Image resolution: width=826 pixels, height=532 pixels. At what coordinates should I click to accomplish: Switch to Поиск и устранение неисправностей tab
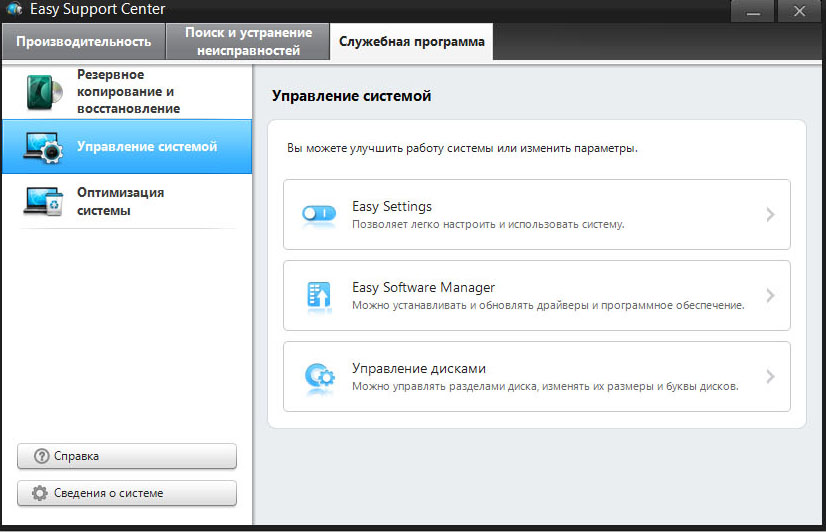pos(248,41)
